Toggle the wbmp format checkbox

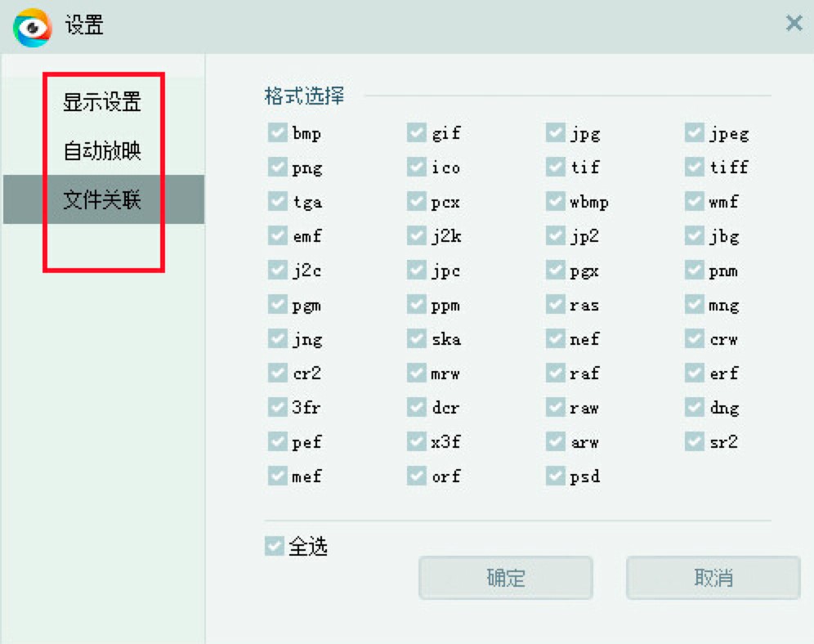click(x=557, y=201)
